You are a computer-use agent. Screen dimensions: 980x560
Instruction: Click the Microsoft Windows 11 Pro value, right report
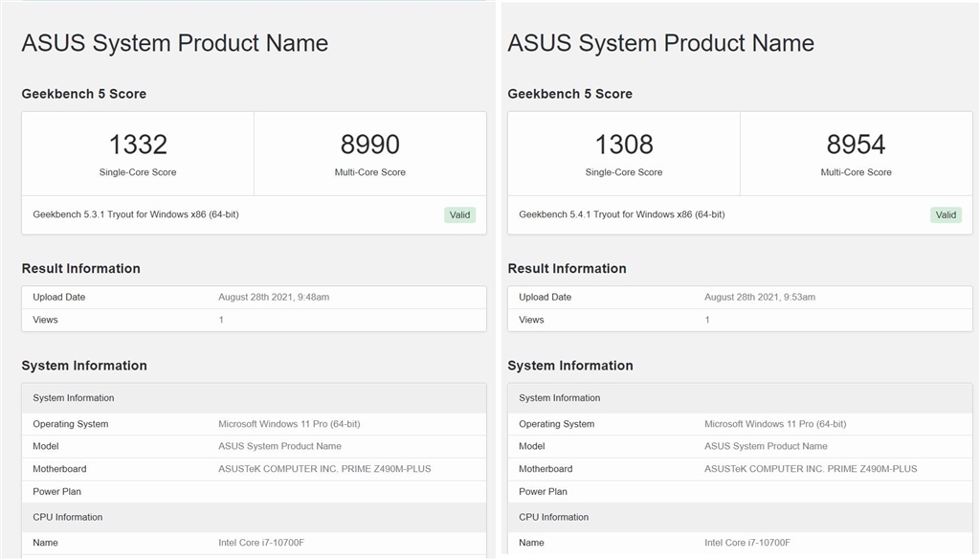[775, 424]
